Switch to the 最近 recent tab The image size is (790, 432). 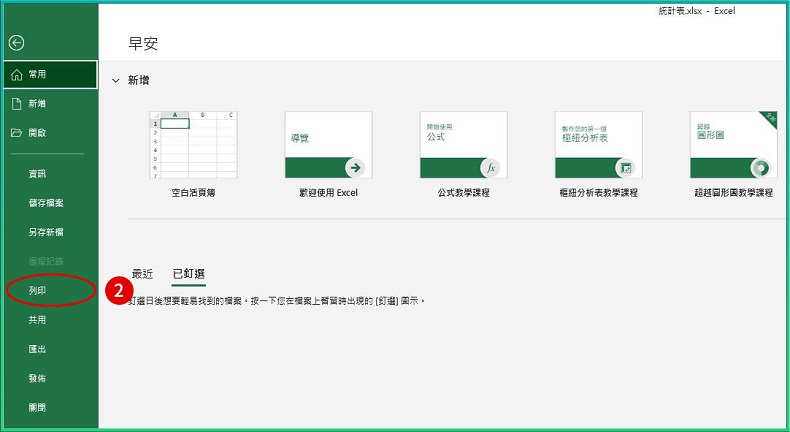(x=142, y=274)
